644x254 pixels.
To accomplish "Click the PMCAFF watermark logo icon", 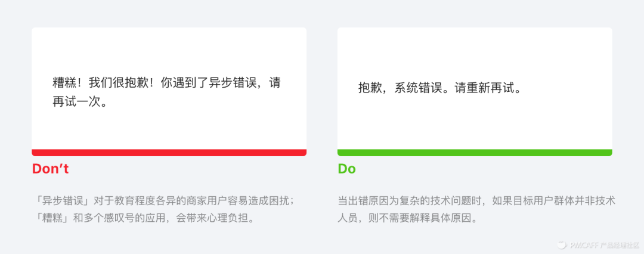I will [562, 244].
